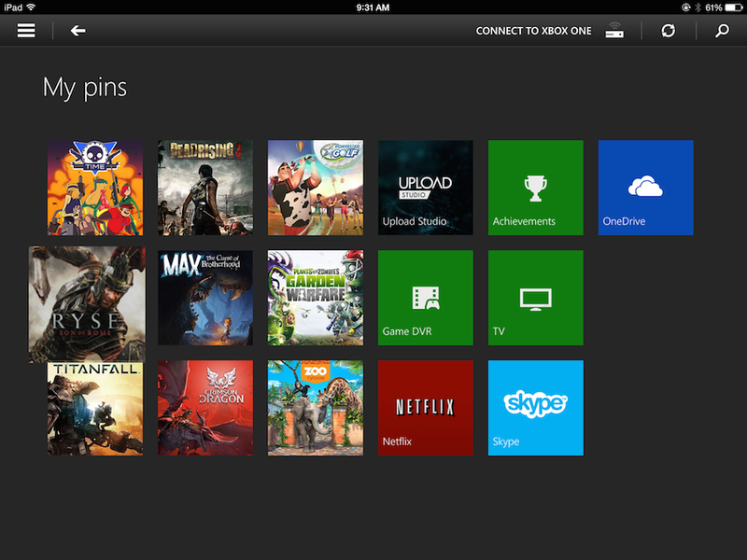747x560 pixels.
Task: Open the Achievements trophy tile
Action: [535, 188]
